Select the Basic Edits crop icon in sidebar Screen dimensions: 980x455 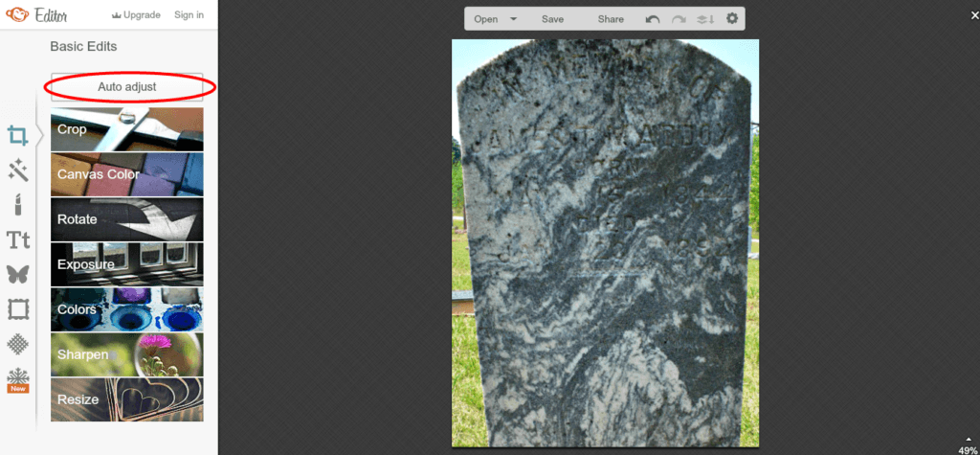pos(17,135)
